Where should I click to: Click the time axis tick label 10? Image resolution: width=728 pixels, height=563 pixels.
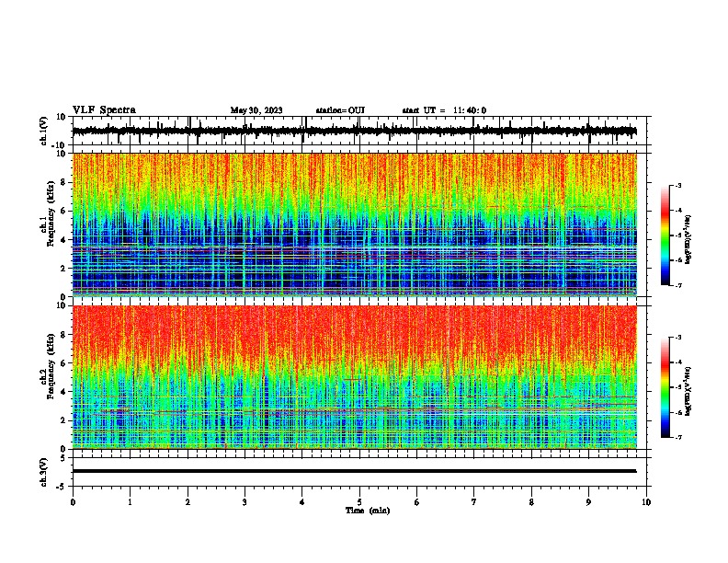pos(646,502)
